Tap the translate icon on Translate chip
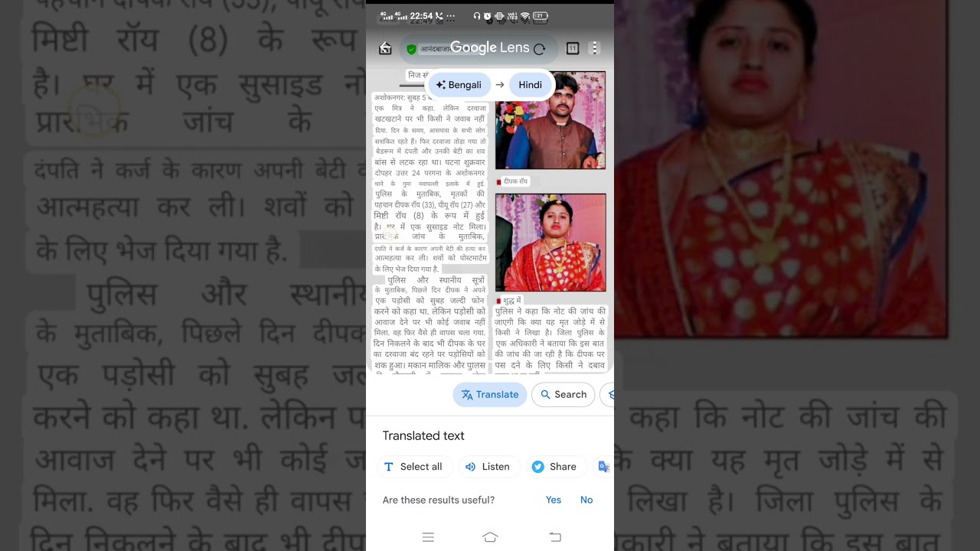980x551 pixels. click(x=467, y=395)
